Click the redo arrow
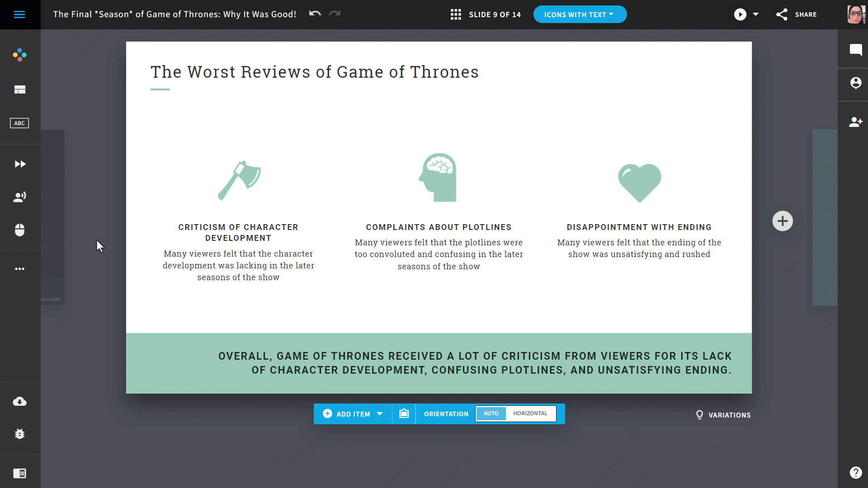This screenshot has width=868, height=488. (335, 14)
